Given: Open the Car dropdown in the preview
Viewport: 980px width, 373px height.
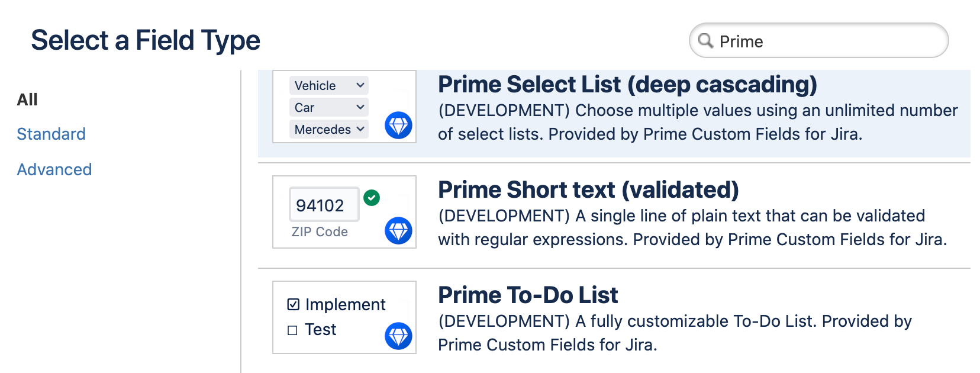Looking at the screenshot, I should coord(328,107).
